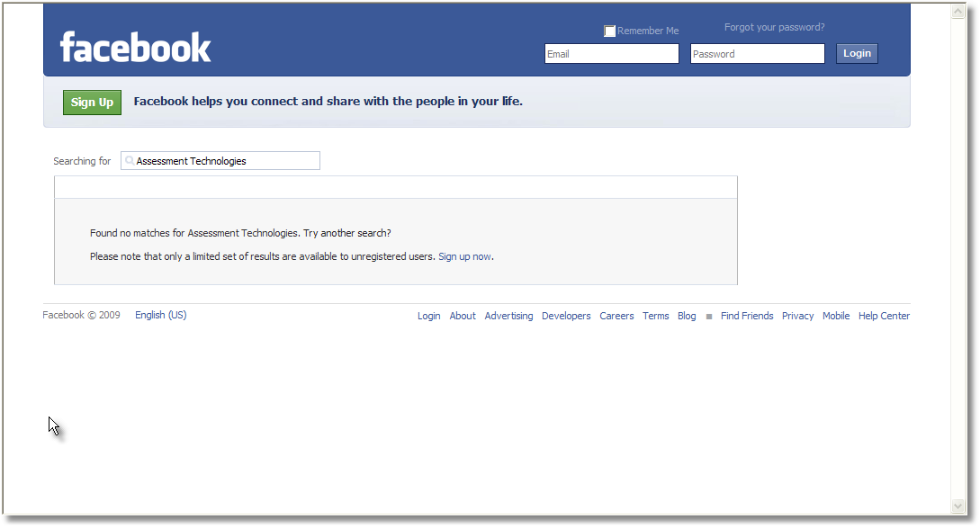Open the Privacy footer link
Viewport: 980px width, 528px height.
tap(797, 317)
